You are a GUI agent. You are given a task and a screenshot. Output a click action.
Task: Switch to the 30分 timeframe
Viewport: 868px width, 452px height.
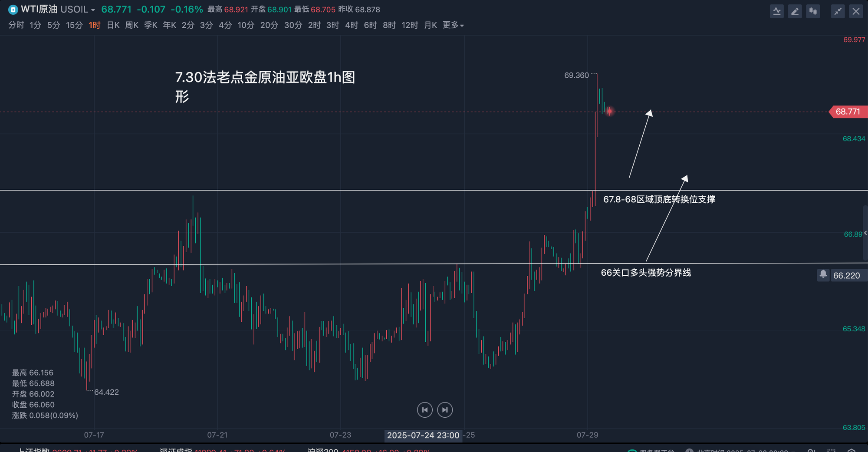click(x=293, y=25)
